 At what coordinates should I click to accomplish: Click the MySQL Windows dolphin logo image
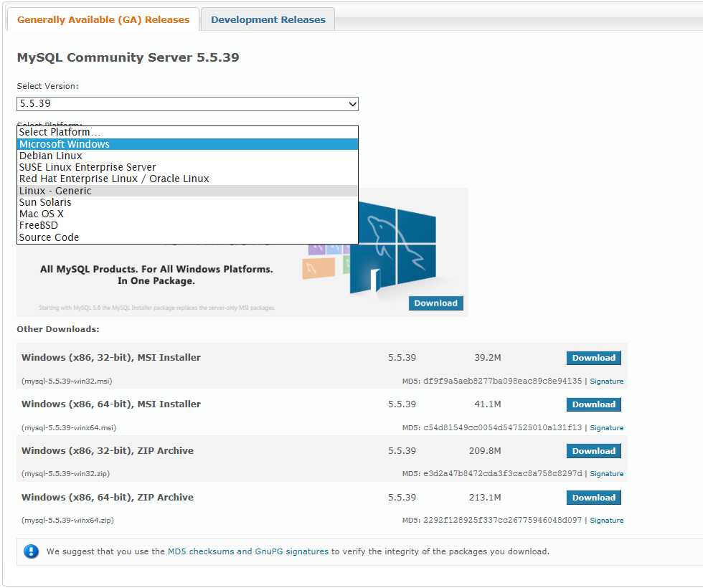click(x=393, y=248)
